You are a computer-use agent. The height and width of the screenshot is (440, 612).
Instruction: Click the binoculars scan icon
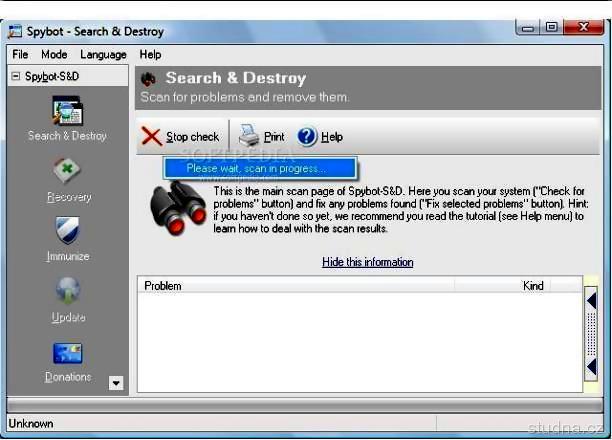tap(178, 208)
